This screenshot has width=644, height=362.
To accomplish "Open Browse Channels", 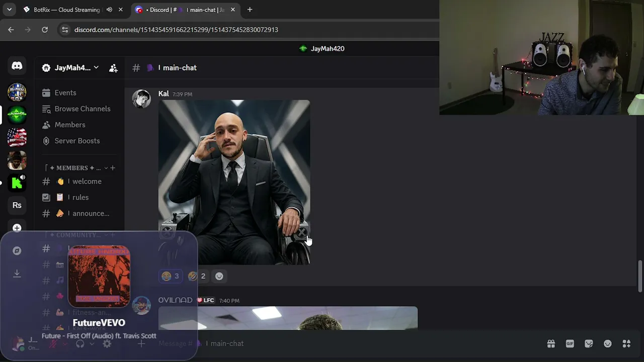I will pos(79,109).
